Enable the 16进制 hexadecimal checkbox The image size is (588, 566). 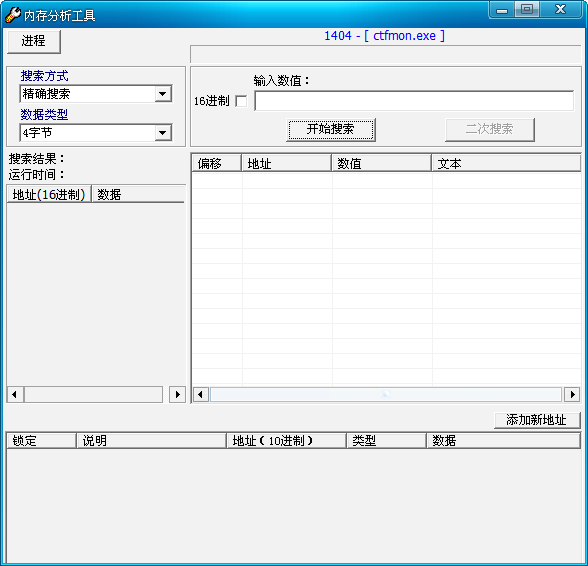241,101
